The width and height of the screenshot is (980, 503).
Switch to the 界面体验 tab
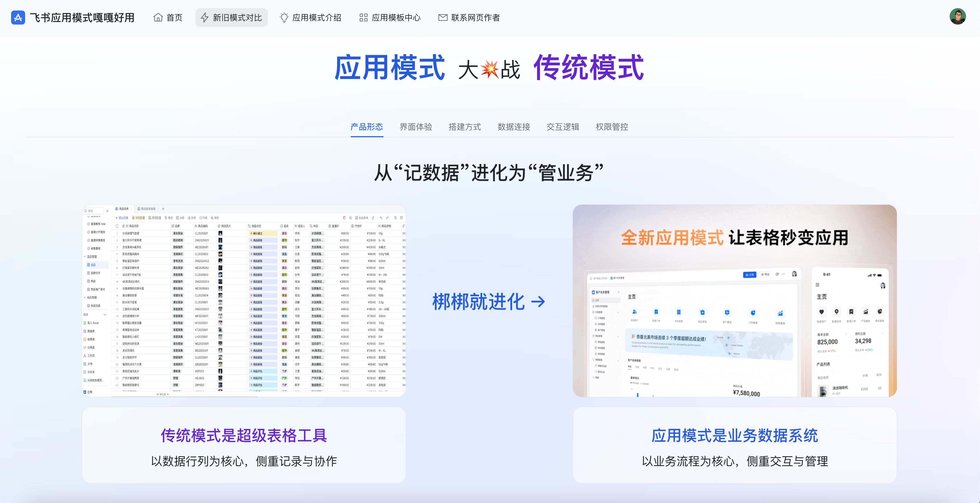tap(416, 127)
